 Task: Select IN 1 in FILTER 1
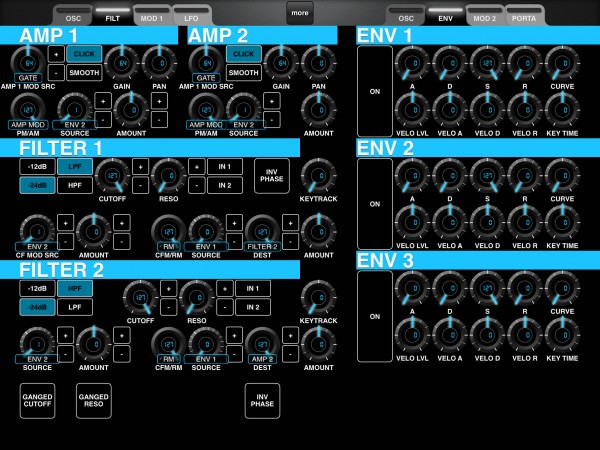tap(225, 167)
